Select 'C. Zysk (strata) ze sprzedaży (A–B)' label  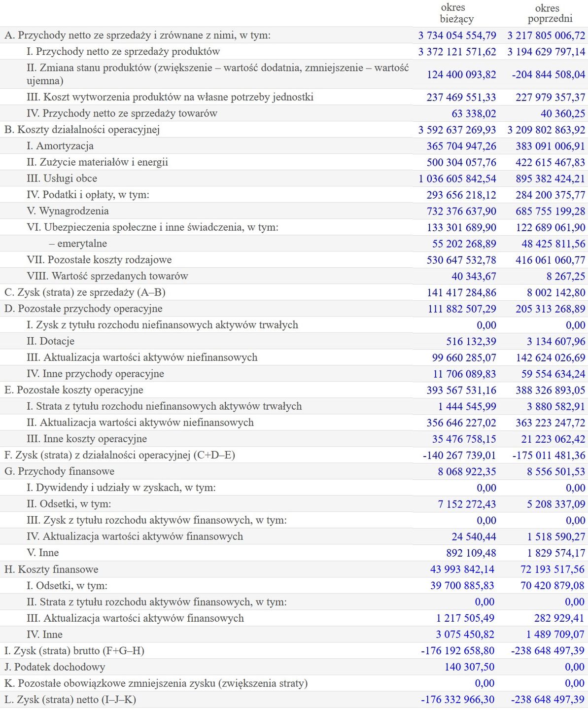click(x=85, y=292)
